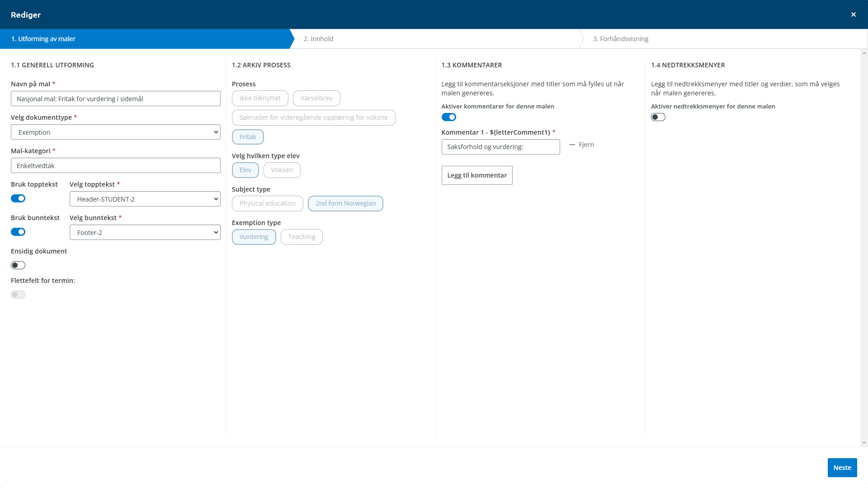Click the Neste button
The width and height of the screenshot is (868, 488).
[842, 468]
